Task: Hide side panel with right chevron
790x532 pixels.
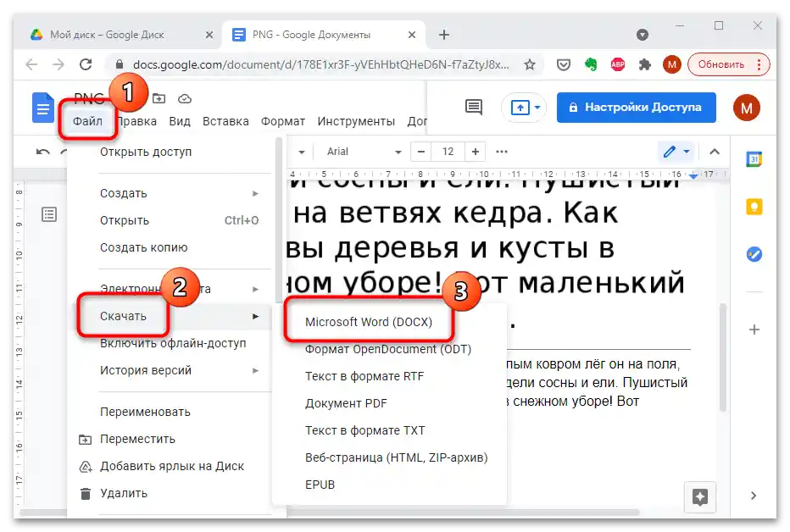Action: (x=754, y=496)
